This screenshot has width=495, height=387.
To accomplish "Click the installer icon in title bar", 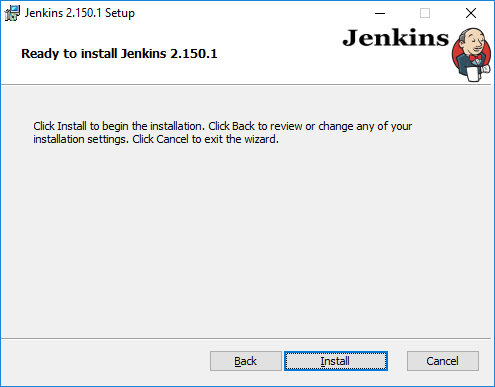I will click(x=12, y=13).
